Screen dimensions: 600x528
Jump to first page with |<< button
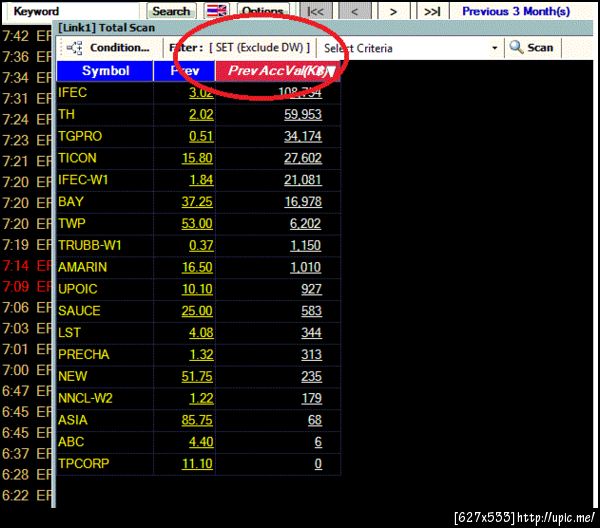click(316, 11)
